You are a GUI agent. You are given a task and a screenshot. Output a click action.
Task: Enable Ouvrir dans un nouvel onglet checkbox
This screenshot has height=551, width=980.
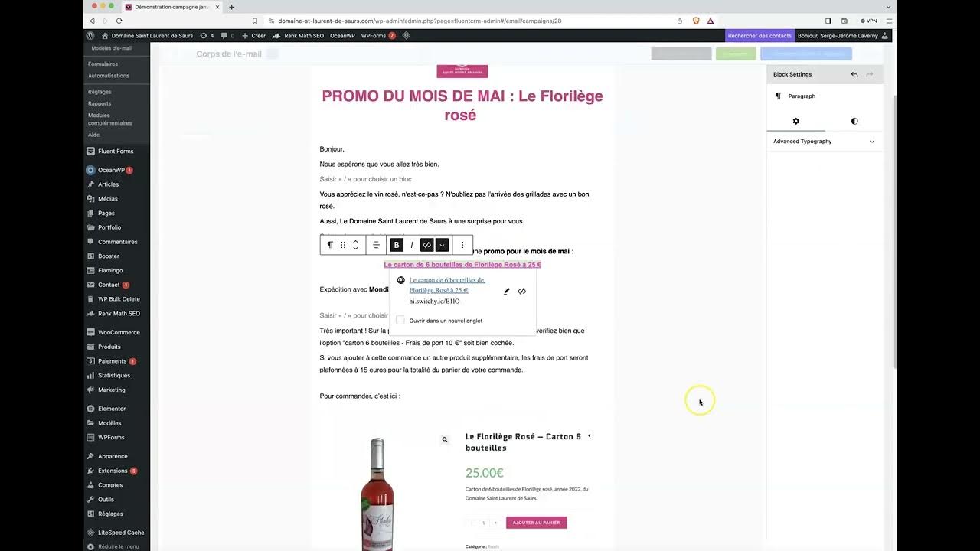[x=400, y=321]
